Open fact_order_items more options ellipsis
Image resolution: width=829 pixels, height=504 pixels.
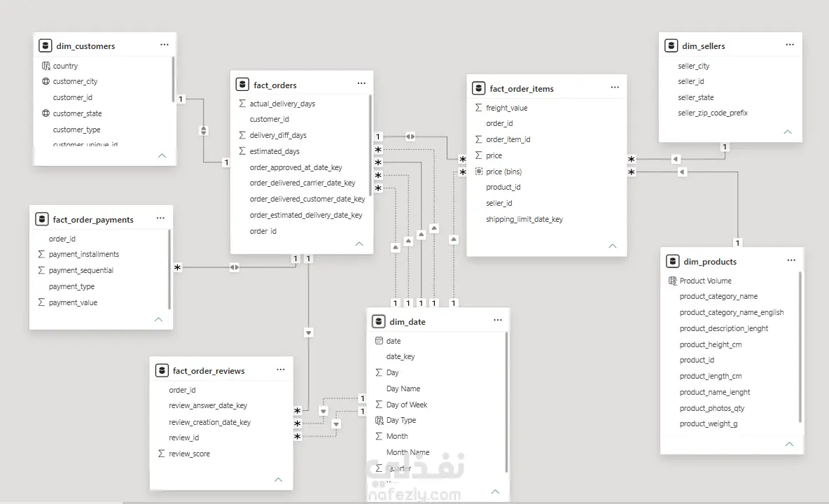point(615,87)
